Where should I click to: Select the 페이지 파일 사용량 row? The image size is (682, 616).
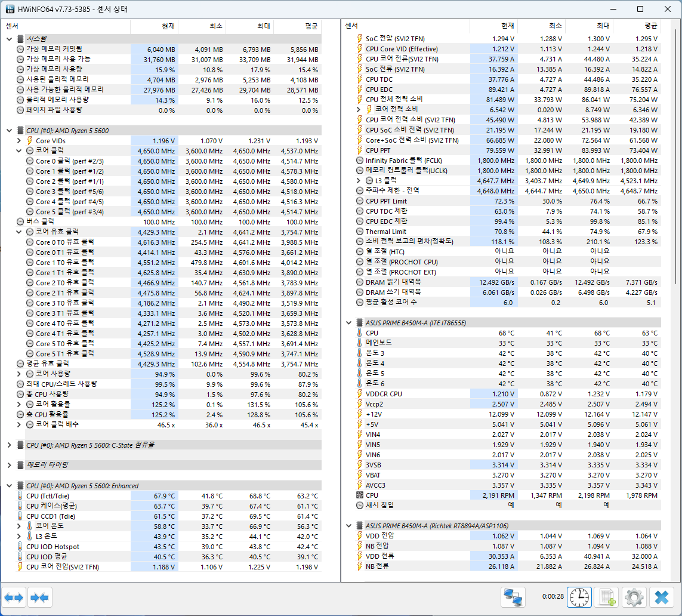(168, 110)
